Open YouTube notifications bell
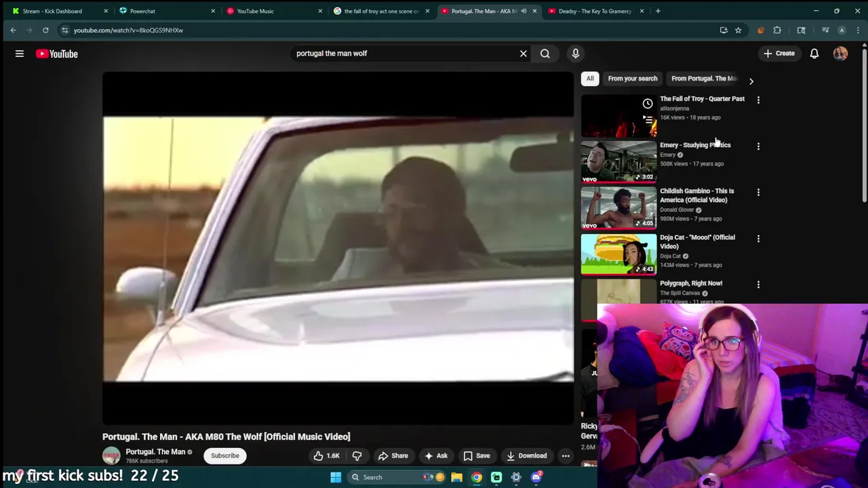This screenshot has width=868, height=488. 814,54
